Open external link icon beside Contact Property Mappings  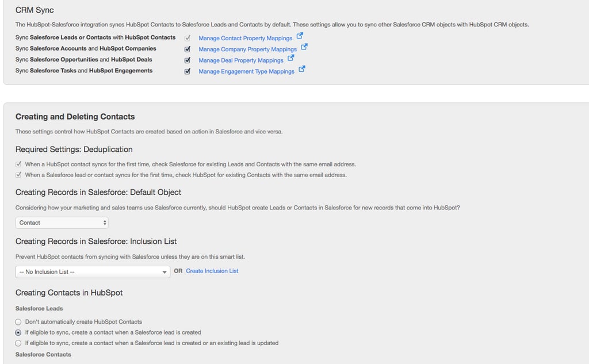[300, 36]
